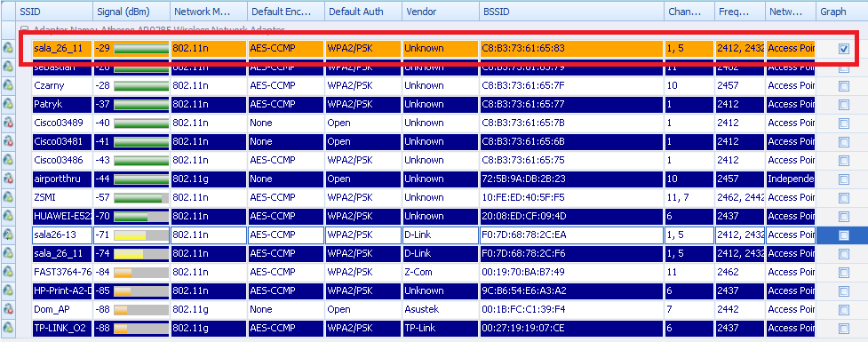The image size is (868, 342).
Task: Click the network icon beside sala26-13
Action: [8, 235]
